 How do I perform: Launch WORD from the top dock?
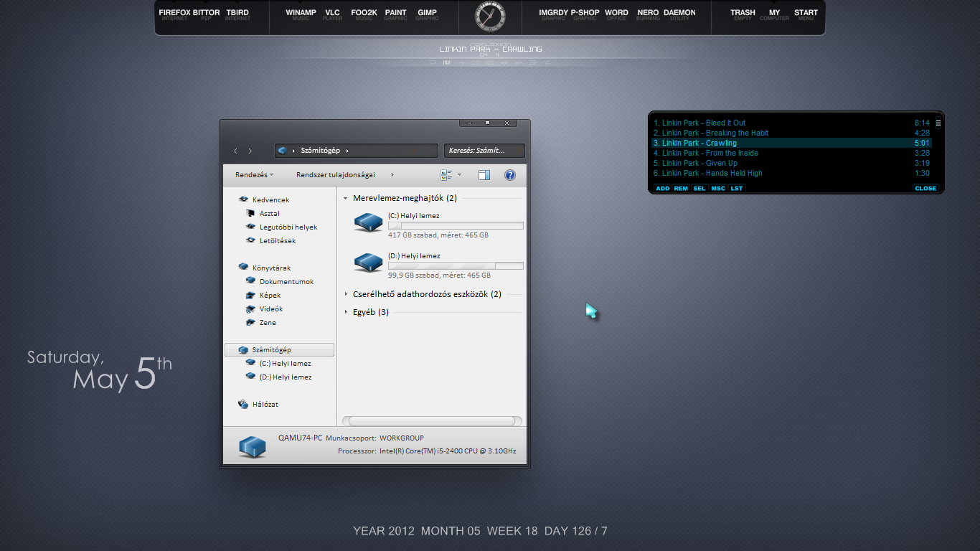[x=616, y=14]
